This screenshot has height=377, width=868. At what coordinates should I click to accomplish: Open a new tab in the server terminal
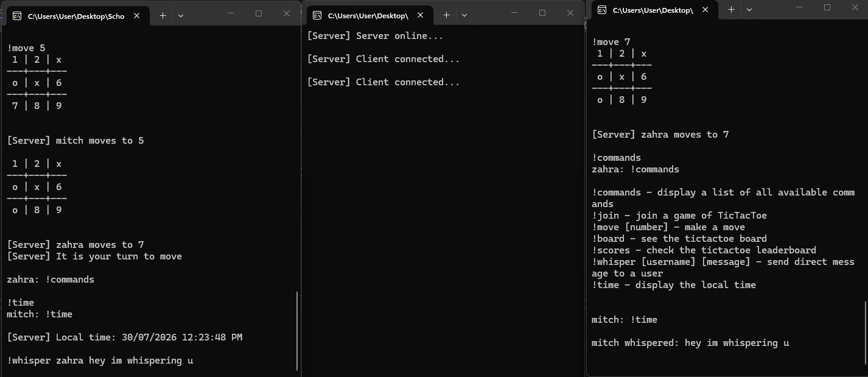pyautogui.click(x=446, y=15)
